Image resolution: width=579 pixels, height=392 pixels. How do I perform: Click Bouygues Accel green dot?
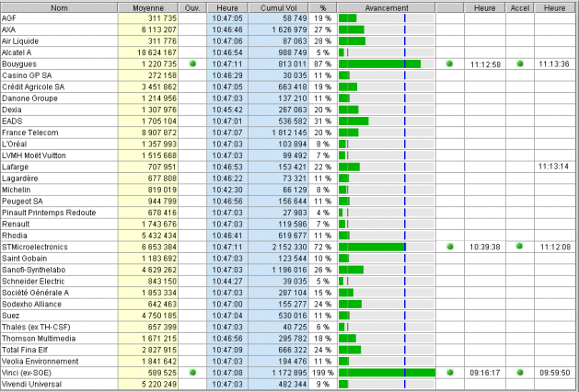click(x=520, y=63)
